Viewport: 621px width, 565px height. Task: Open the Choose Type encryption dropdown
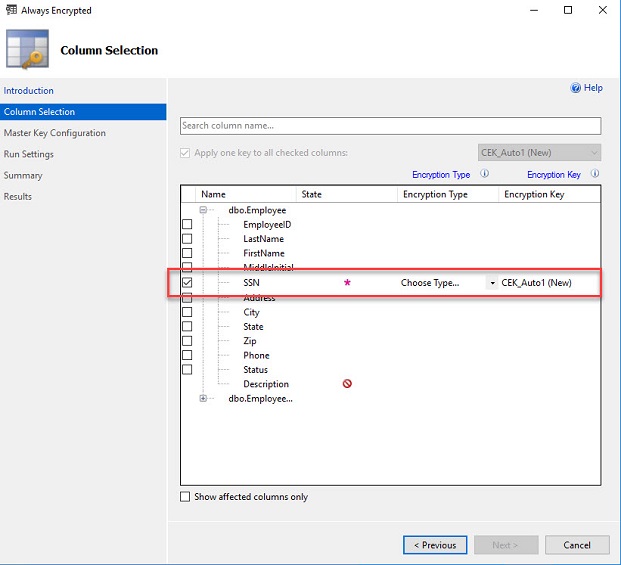(491, 283)
